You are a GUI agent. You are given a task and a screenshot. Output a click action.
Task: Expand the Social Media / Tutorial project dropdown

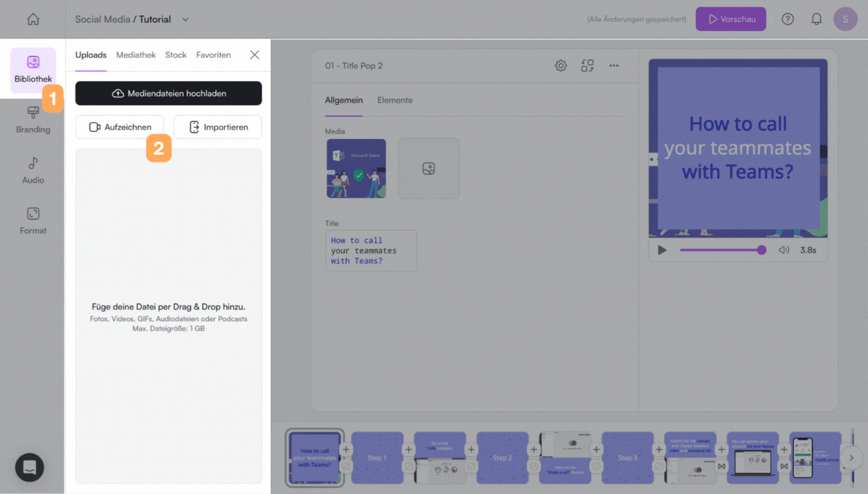[x=186, y=19]
